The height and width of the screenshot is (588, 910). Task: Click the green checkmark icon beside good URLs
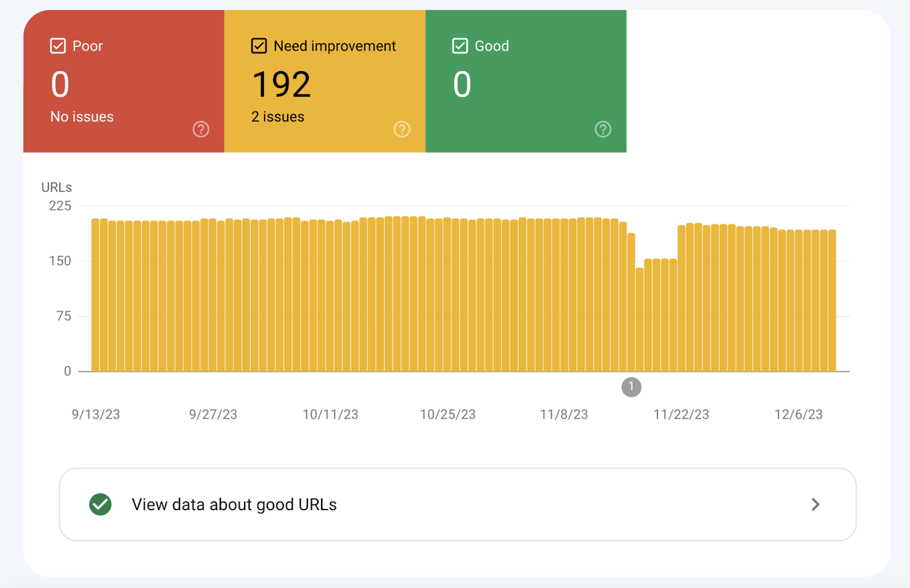pos(101,504)
